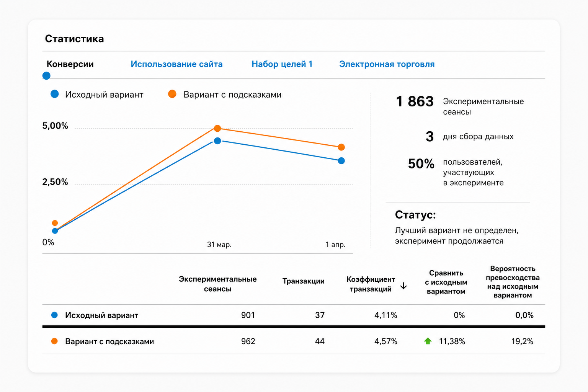This screenshot has width=588, height=392.
Task: Click the Исходный вариант legend label
Action: pos(104,95)
